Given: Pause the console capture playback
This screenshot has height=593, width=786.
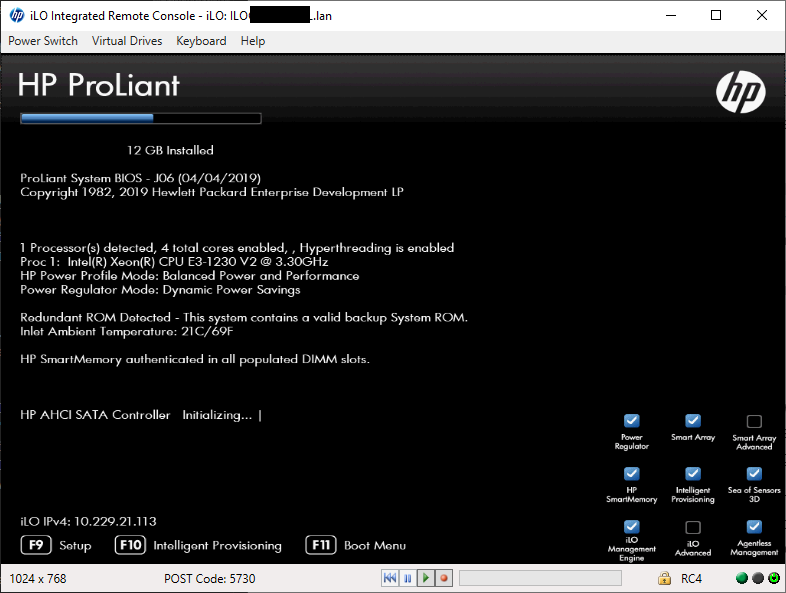Looking at the screenshot, I should [408, 578].
